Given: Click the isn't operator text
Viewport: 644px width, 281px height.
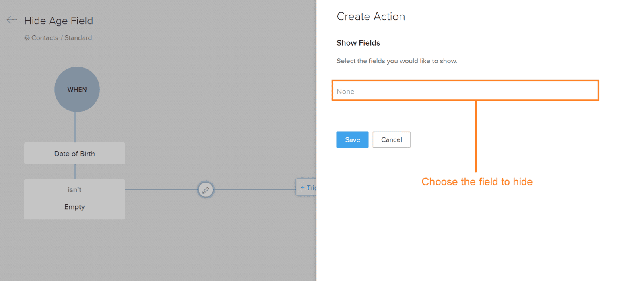Looking at the screenshot, I should (x=74, y=190).
